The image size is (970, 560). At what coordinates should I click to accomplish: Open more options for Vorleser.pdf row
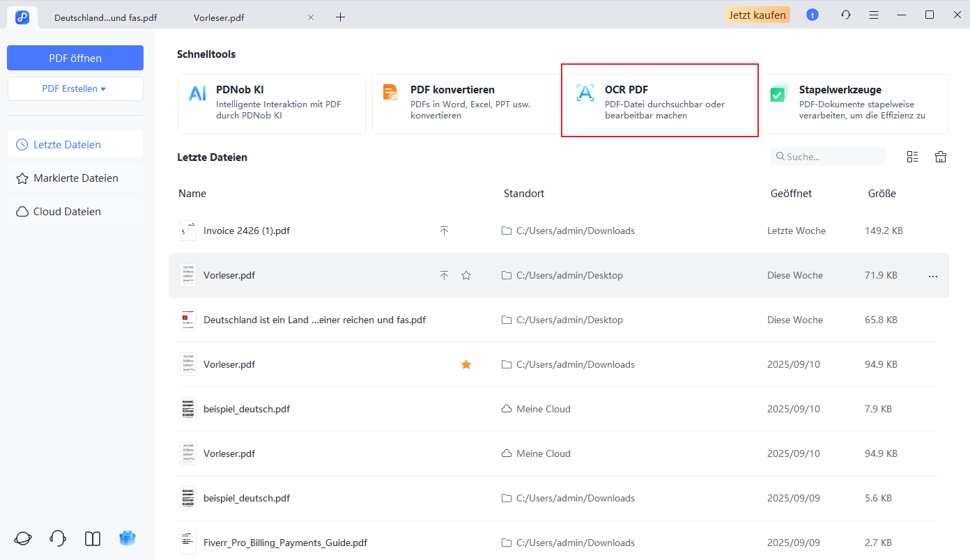(x=933, y=276)
